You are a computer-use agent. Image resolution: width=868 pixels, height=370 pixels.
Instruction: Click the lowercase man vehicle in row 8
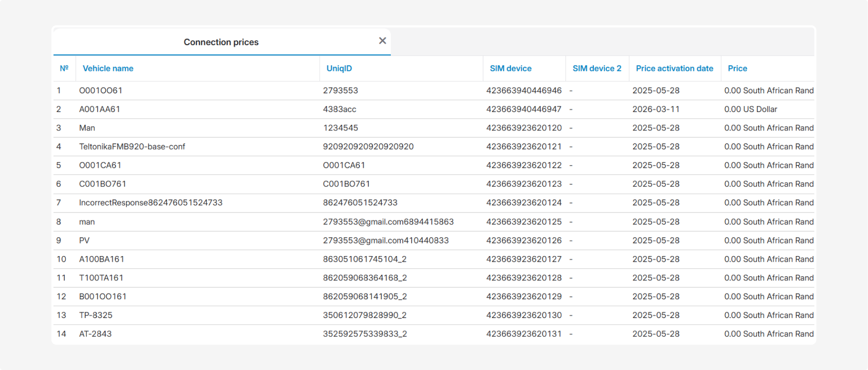pos(87,222)
